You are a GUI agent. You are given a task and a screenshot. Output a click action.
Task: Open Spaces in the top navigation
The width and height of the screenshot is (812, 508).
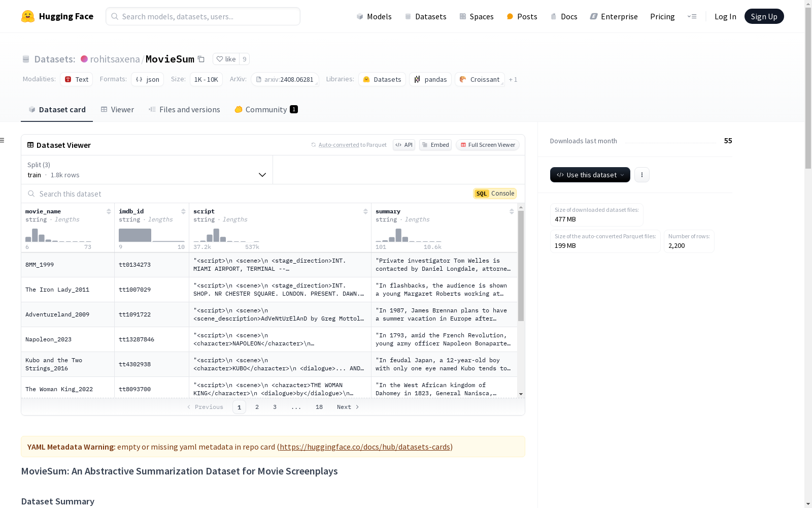pos(476,16)
